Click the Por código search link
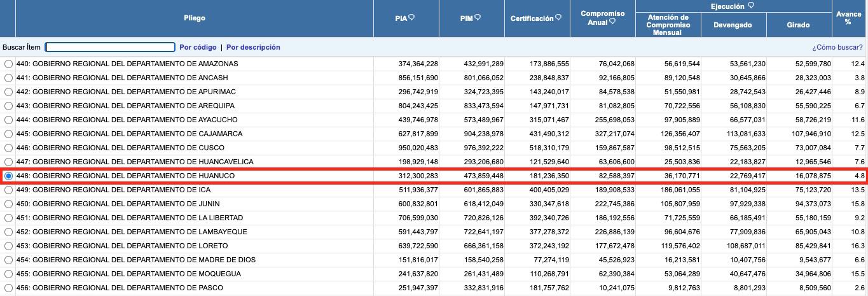The width and height of the screenshot is (868, 296). [198, 47]
